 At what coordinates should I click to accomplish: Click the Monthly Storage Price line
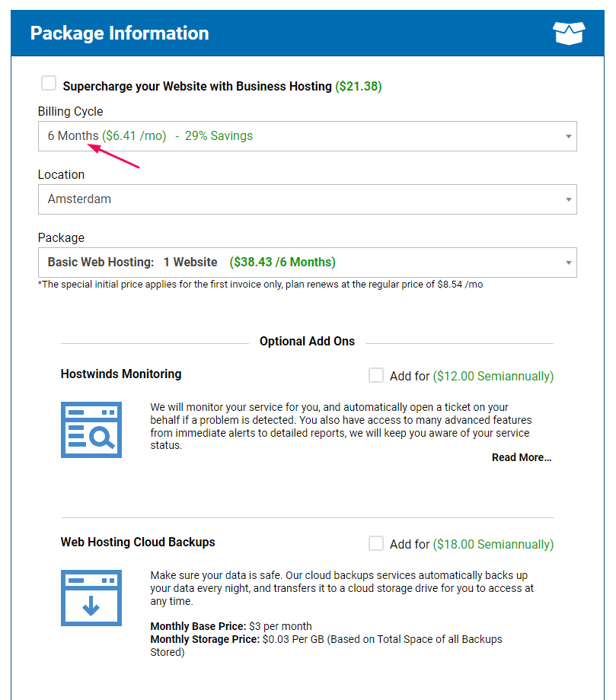tap(326, 645)
